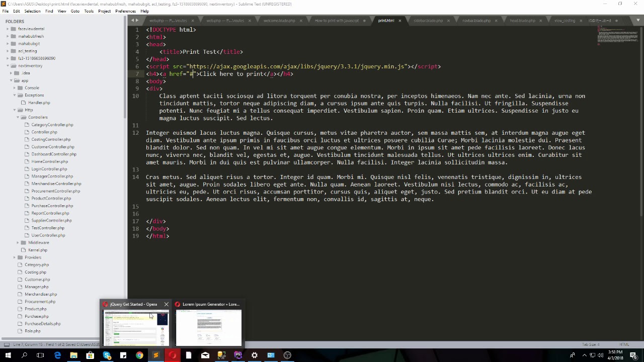Open LoginController.php in sidebar
This screenshot has height=362, width=644.
pos(49,169)
